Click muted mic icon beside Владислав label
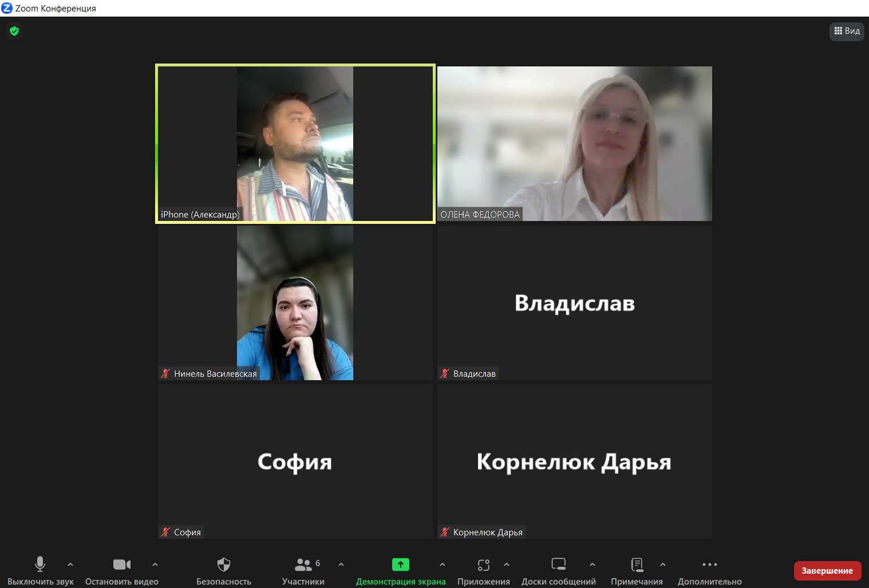 point(445,373)
